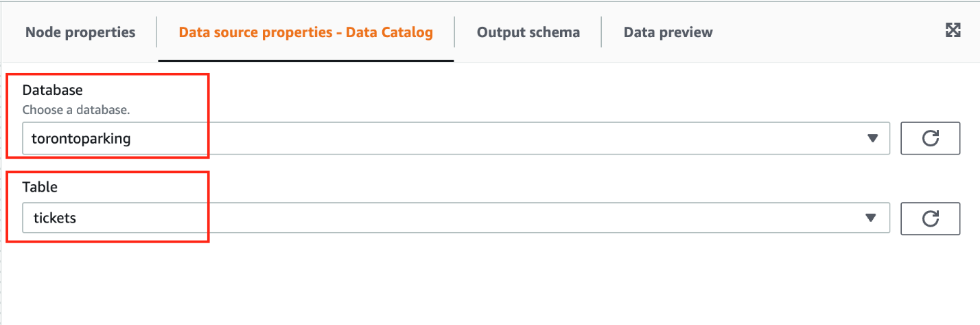Viewport: 980px width, 325px height.
Task: Refresh the Table list
Action: click(930, 218)
